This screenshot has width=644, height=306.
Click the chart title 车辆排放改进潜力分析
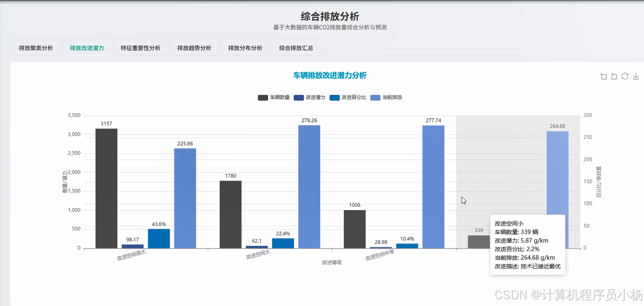pos(330,75)
